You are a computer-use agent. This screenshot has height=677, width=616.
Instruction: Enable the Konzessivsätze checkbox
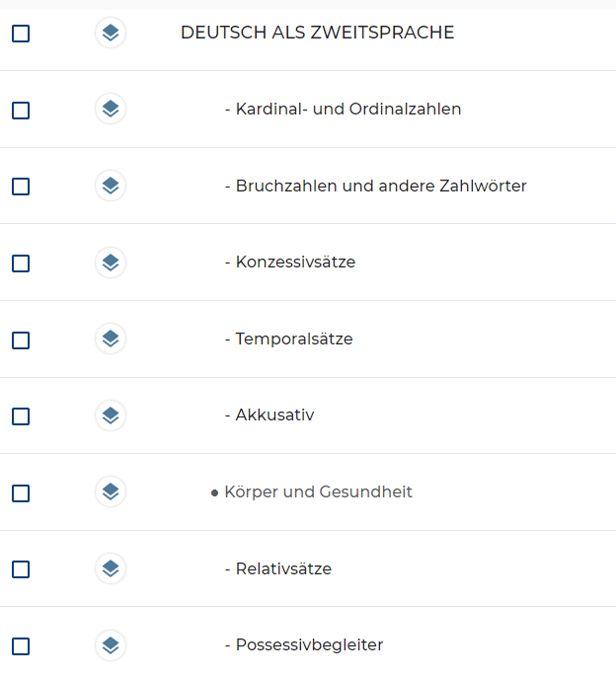tap(21, 263)
